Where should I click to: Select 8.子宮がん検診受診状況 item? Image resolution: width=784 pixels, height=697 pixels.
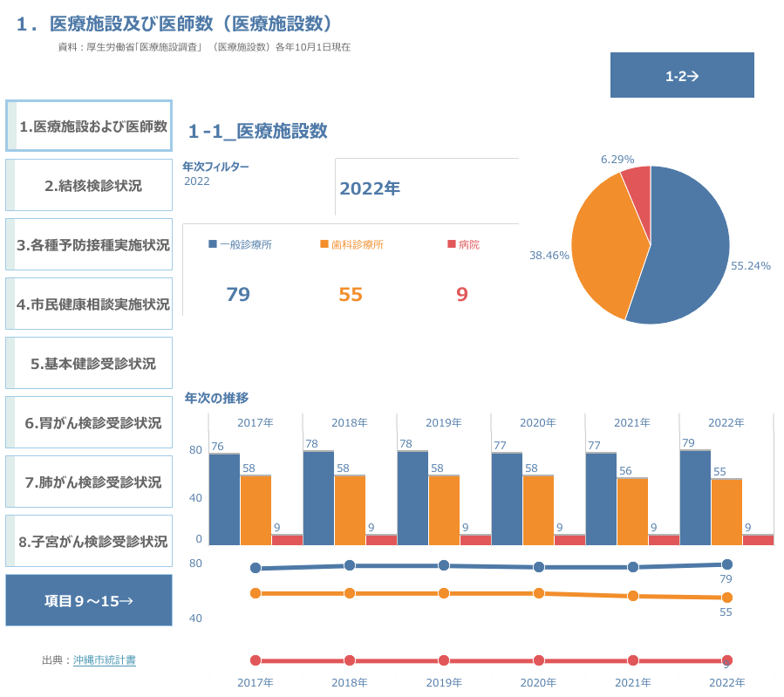pyautogui.click(x=89, y=541)
